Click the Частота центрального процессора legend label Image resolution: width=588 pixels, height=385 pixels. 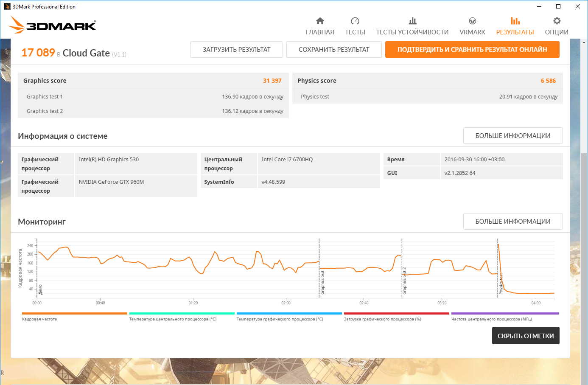point(492,319)
